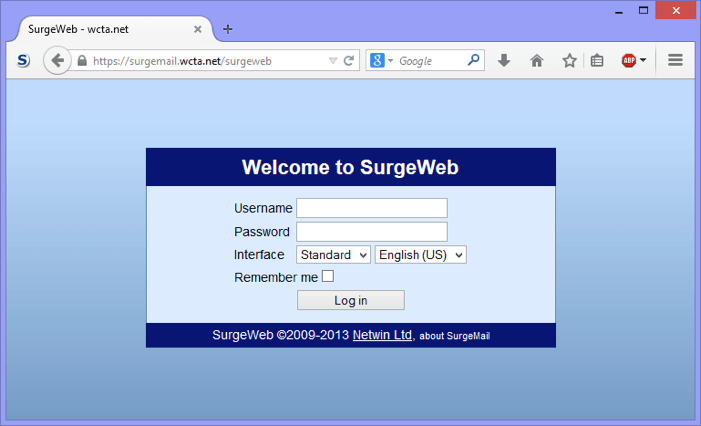Open the Standard interface dropdown

pos(333,255)
